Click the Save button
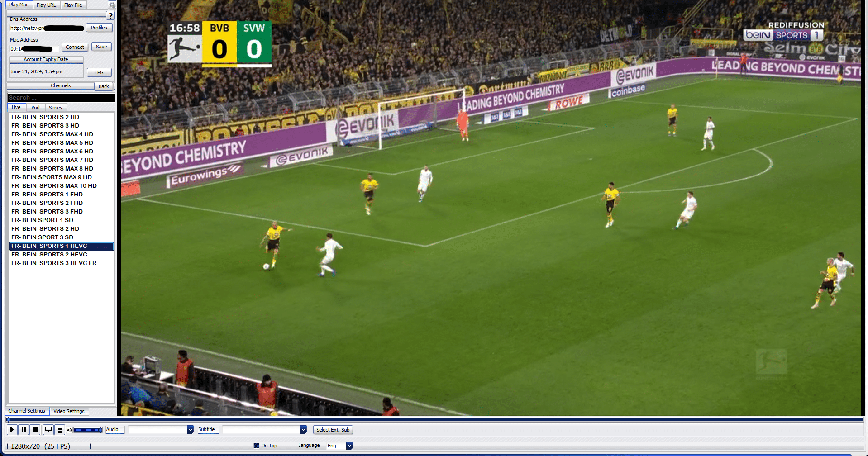868x456 pixels. (101, 47)
